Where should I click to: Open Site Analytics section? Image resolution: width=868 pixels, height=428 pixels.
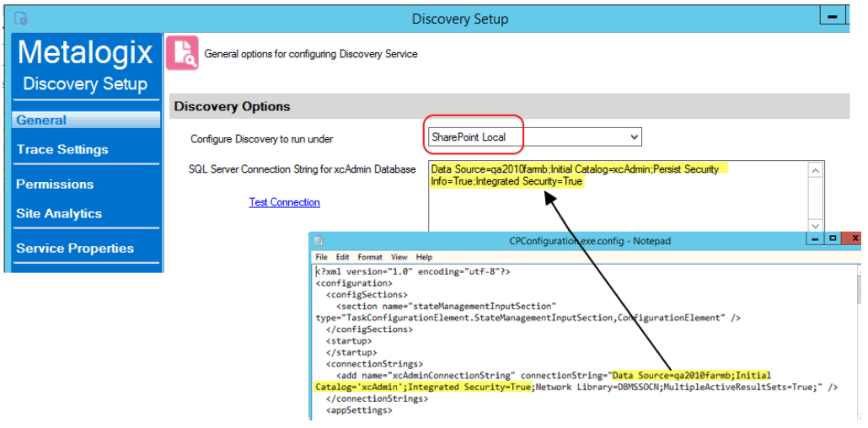click(x=59, y=213)
